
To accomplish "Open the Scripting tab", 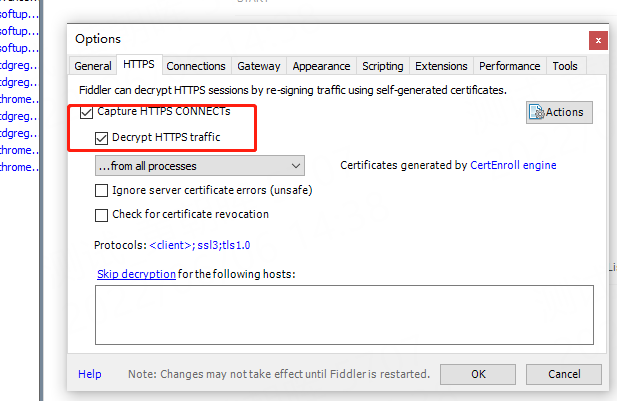I will click(x=382, y=66).
